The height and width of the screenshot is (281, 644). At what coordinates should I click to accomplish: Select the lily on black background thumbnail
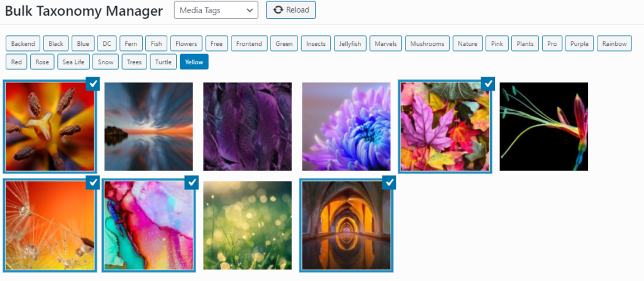pyautogui.click(x=544, y=126)
